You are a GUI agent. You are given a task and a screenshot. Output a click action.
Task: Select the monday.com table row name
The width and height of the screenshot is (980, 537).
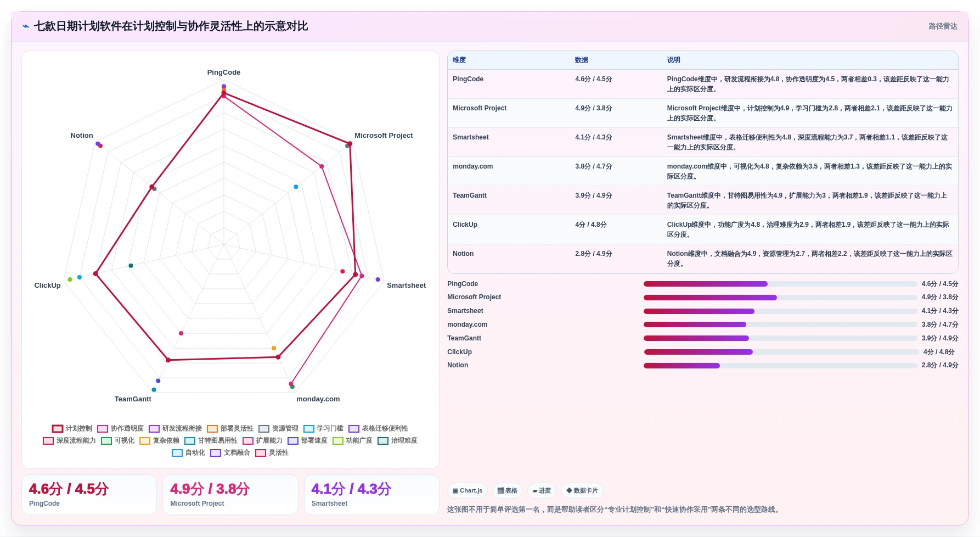473,166
